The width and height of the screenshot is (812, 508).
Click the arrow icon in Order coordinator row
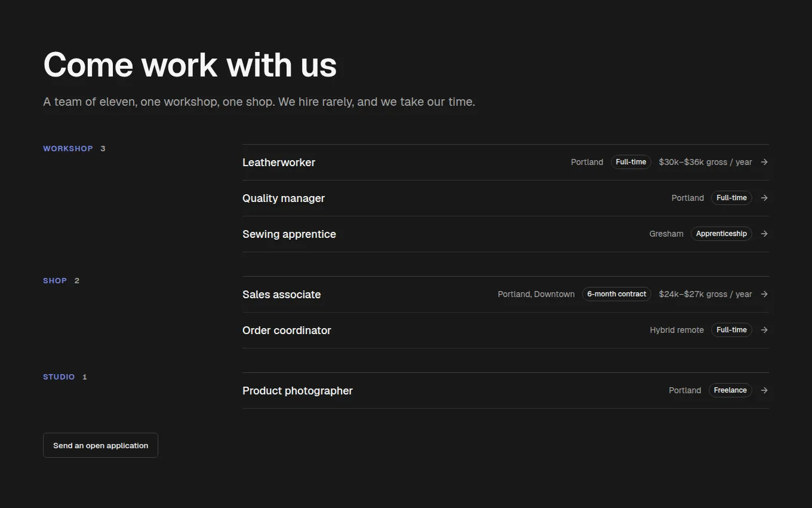tap(764, 330)
